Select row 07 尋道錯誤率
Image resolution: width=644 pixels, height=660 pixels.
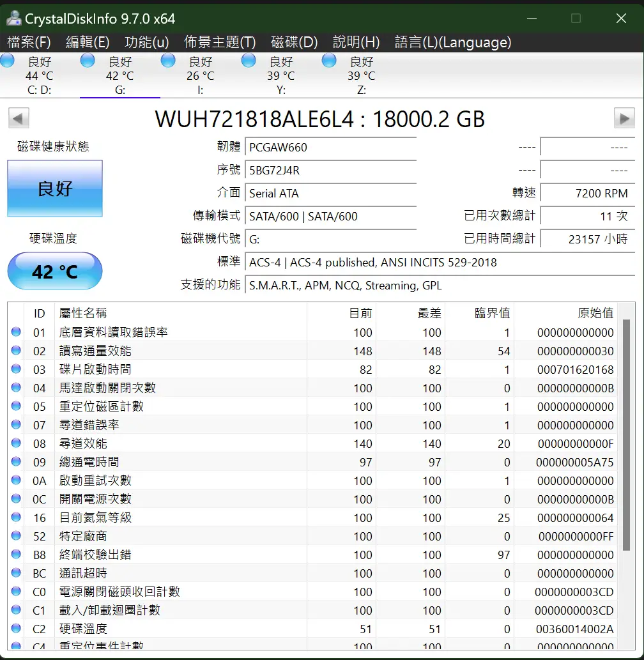pyautogui.click(x=312, y=425)
